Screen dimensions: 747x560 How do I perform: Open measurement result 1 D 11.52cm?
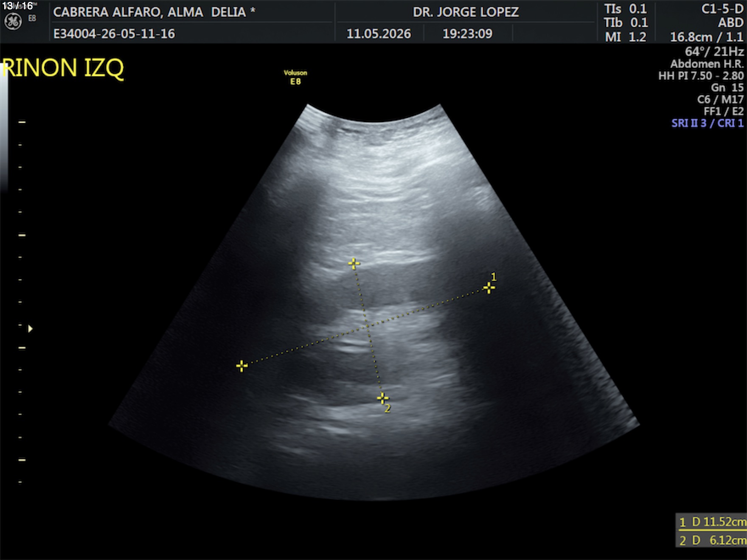(711, 522)
